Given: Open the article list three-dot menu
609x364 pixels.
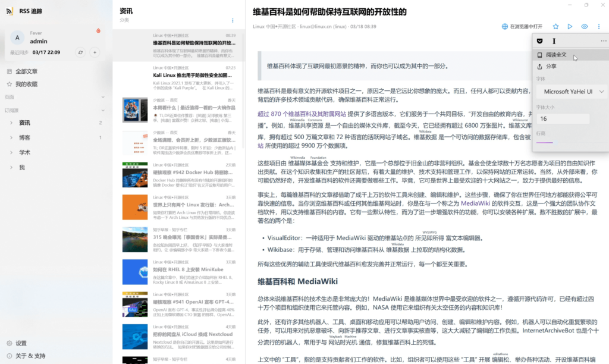Looking at the screenshot, I should 233,20.
